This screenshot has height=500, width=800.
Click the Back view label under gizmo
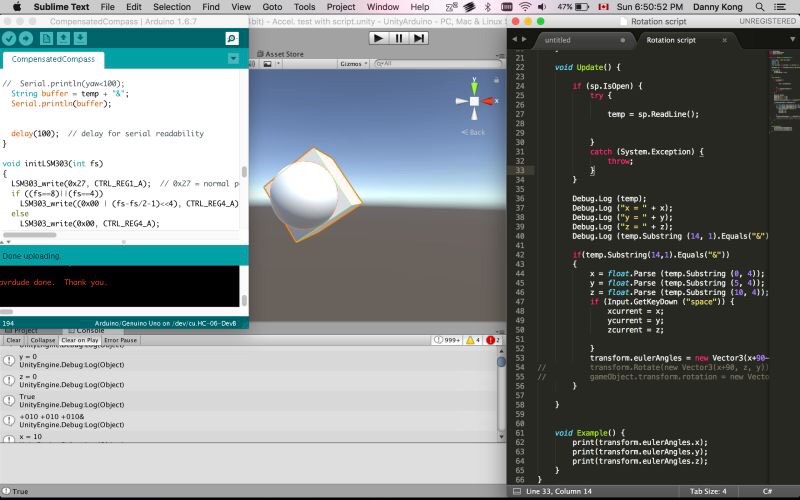coord(473,132)
